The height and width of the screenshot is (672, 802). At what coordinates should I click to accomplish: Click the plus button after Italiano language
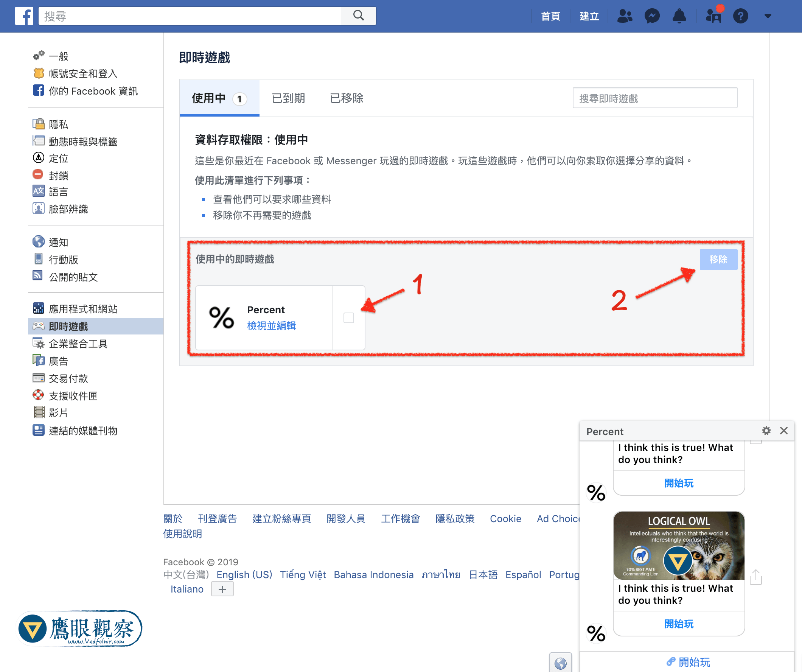(x=222, y=589)
